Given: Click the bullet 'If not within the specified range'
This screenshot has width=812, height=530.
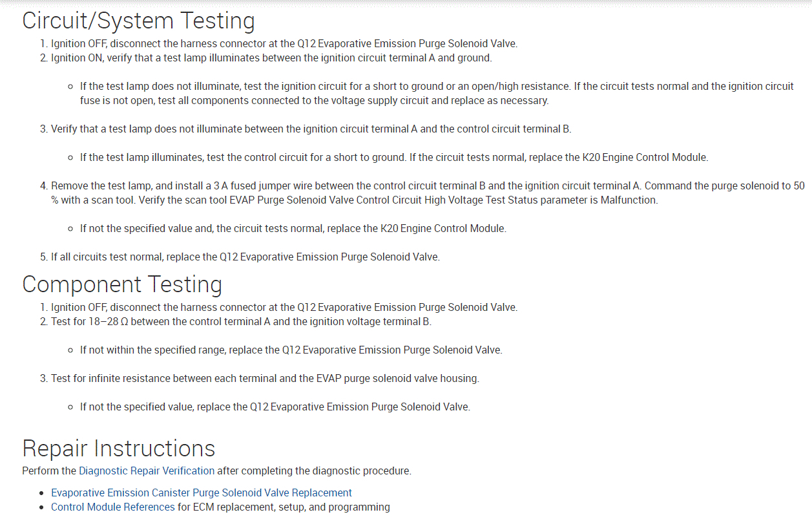Looking at the screenshot, I should pyautogui.click(x=291, y=350).
